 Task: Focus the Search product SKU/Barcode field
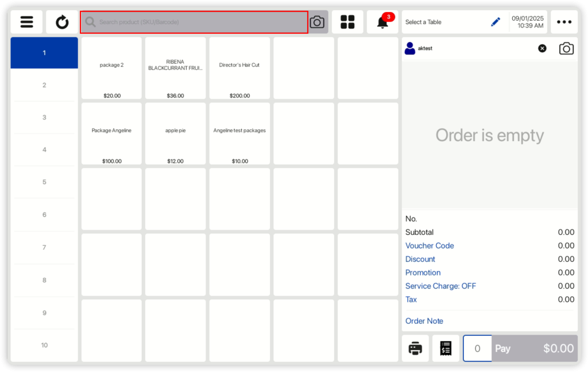point(194,22)
